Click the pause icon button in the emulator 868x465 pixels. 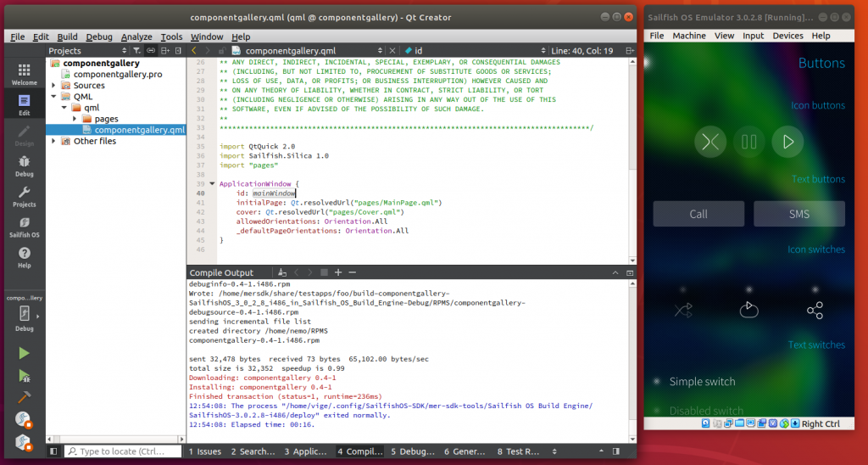(749, 142)
